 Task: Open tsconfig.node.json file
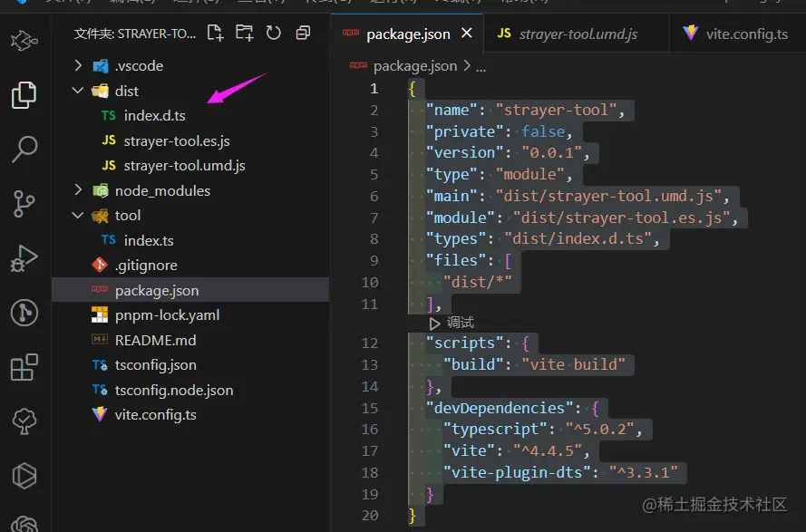coord(190,390)
